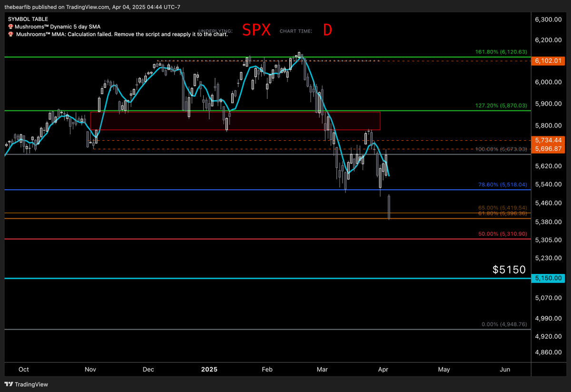
Task: Click the 4,860.00 price axis label
Action: [x=549, y=352]
